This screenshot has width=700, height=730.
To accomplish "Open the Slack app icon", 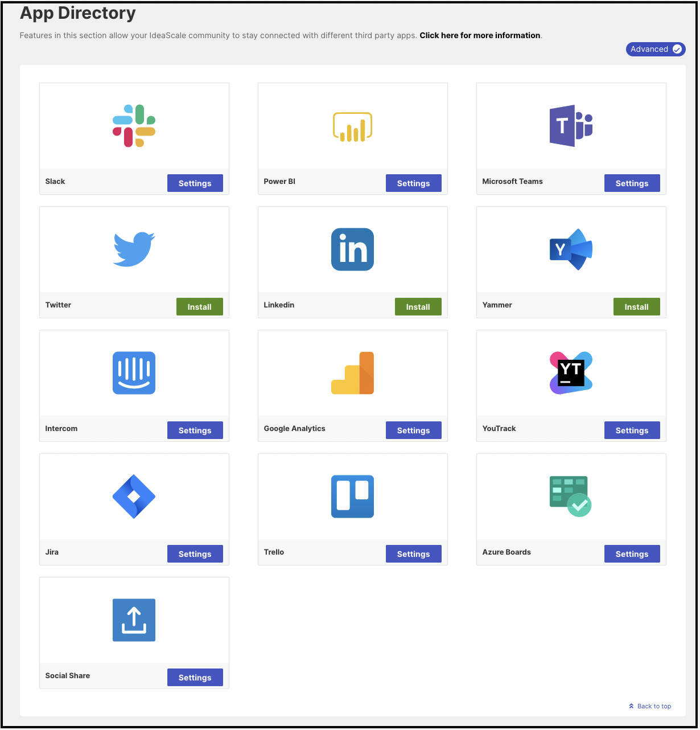I will pos(134,125).
